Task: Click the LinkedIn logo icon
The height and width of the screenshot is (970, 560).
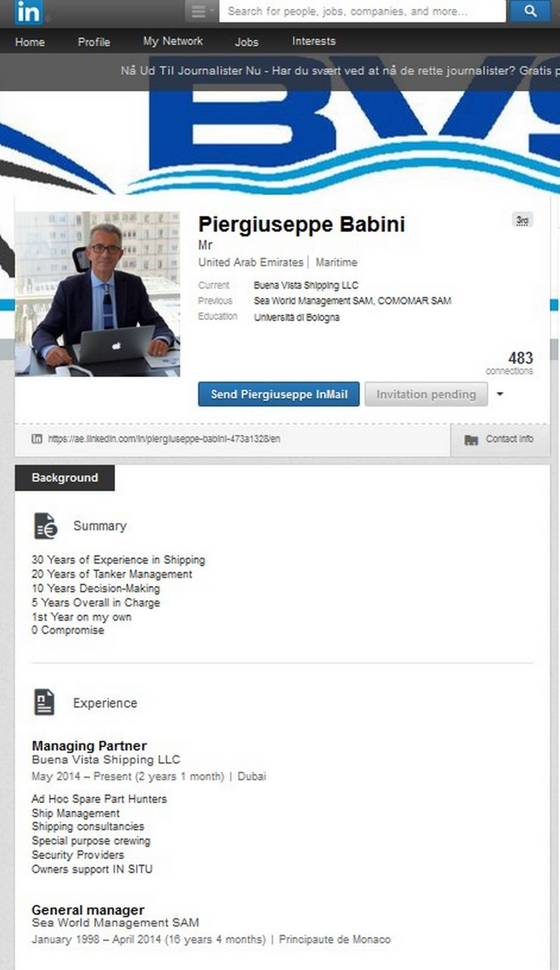Action: [x=28, y=12]
